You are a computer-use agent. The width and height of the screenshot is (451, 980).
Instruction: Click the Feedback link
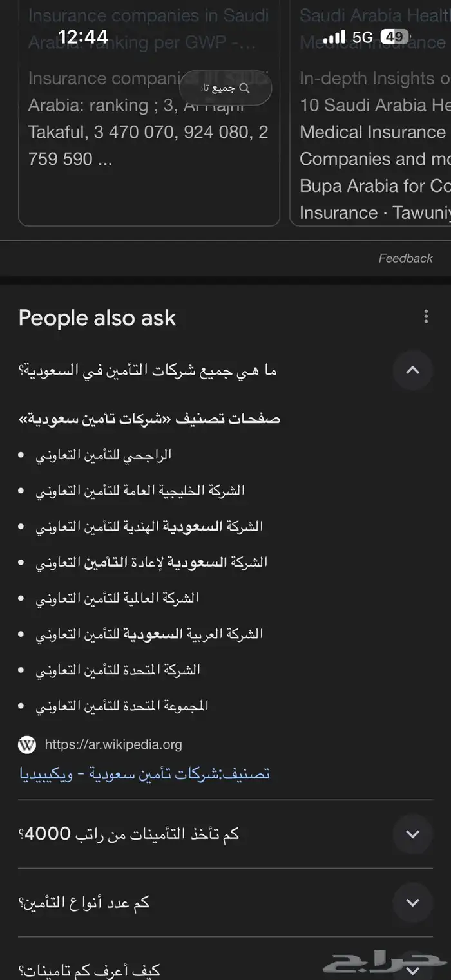pyautogui.click(x=405, y=258)
